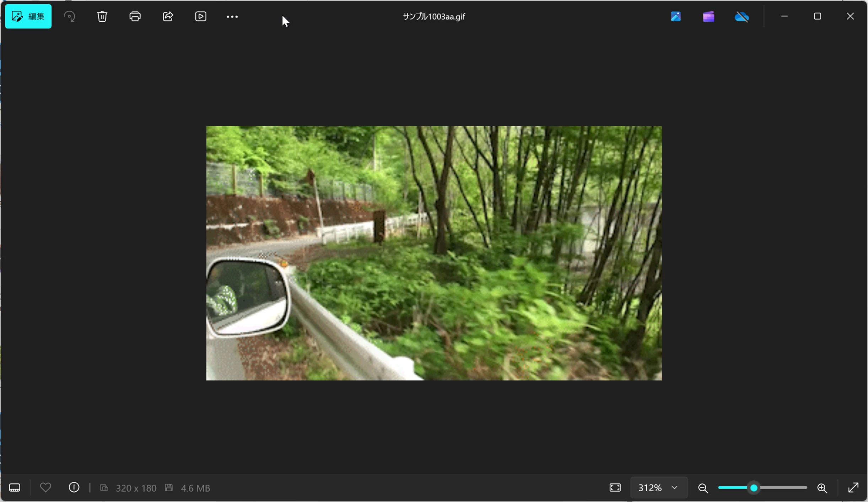Open the Designer app icon in title bar
This screenshot has height=502, width=868.
(675, 16)
